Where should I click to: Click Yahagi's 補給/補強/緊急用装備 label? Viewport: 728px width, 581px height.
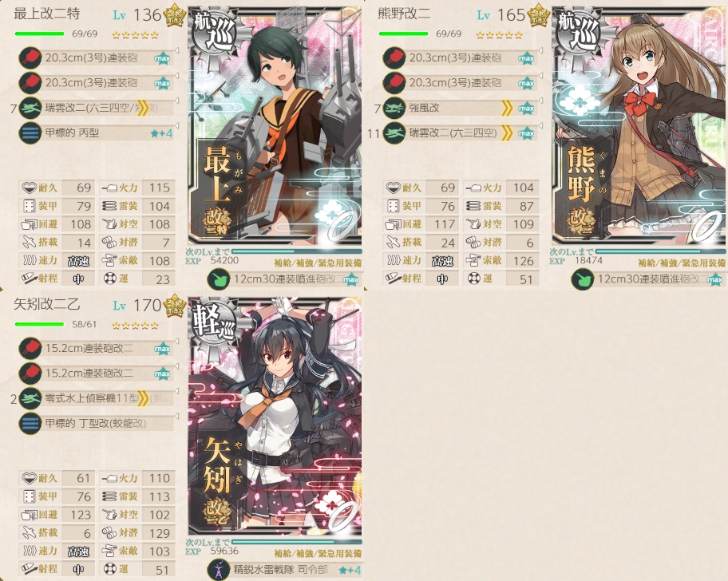318,553
